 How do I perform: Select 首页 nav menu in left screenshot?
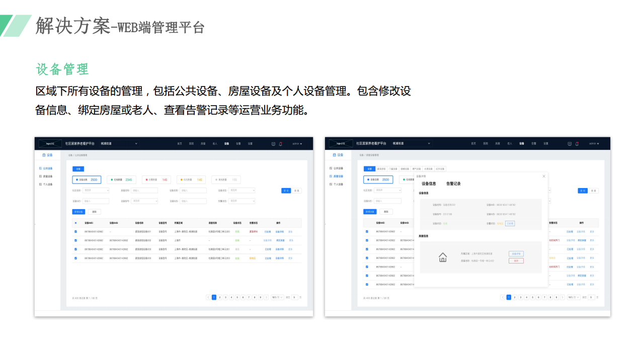pos(180,144)
